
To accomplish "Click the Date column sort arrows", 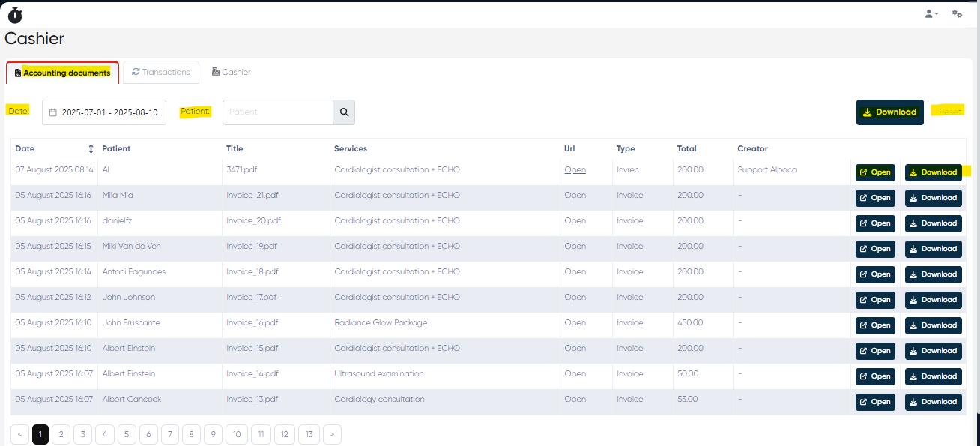I will pos(91,149).
